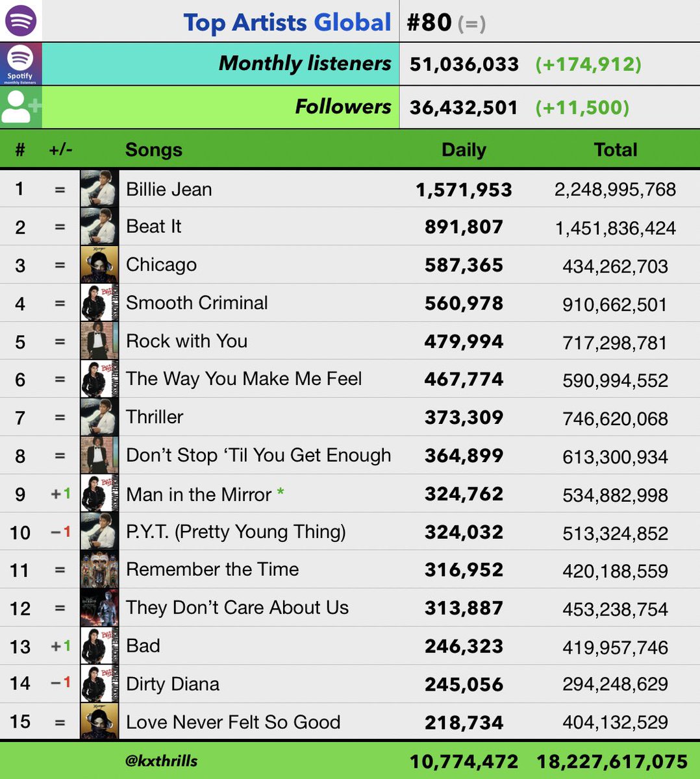
Task: Click the purple Spotify logo icon
Action: [21, 21]
